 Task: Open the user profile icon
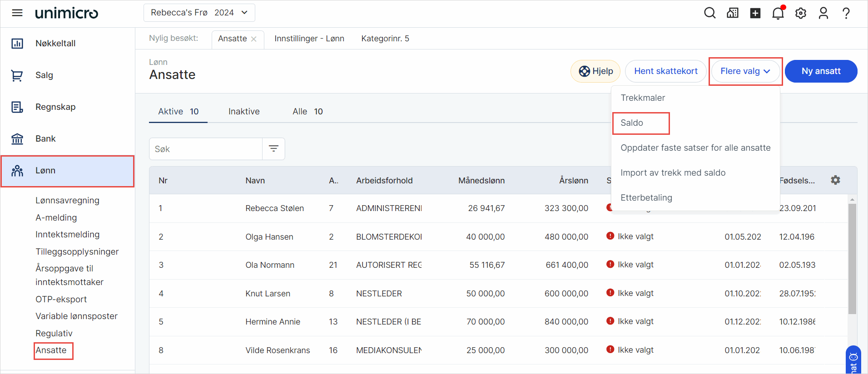[823, 13]
